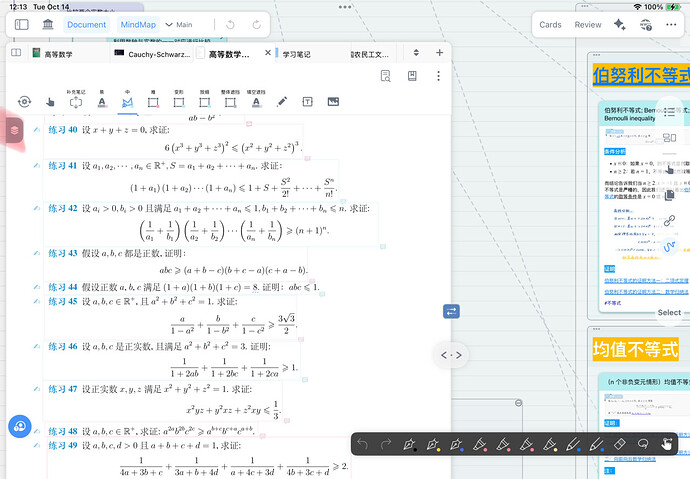
Task: Open document more options menu
Action: [x=438, y=76]
